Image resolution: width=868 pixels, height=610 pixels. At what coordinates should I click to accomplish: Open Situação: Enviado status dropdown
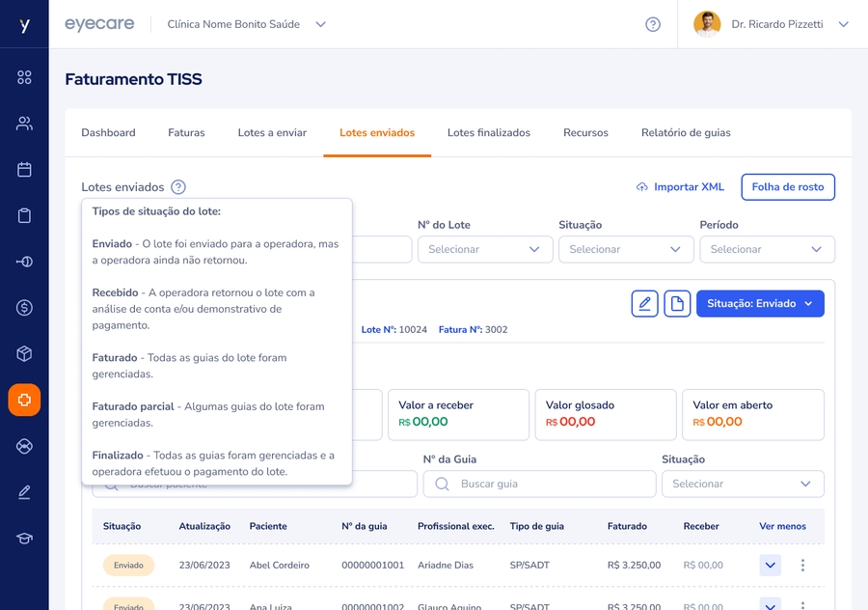760,304
